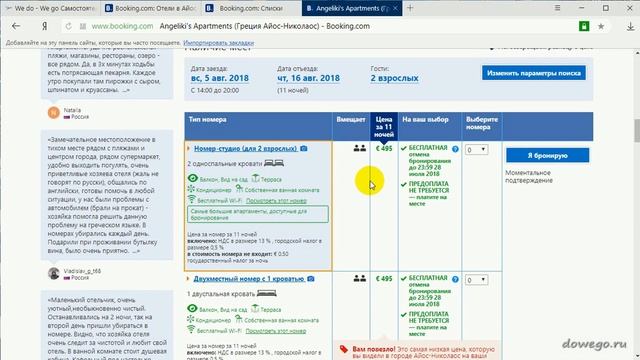This screenshot has height=360, width=640.
Task: Click Посмотреть этот номер link in studio row
Action: point(276,201)
